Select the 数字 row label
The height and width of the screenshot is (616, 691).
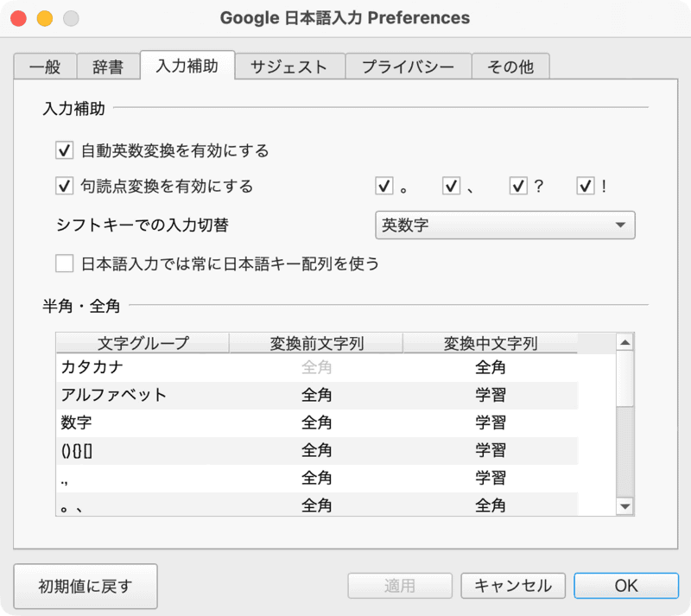(x=76, y=422)
